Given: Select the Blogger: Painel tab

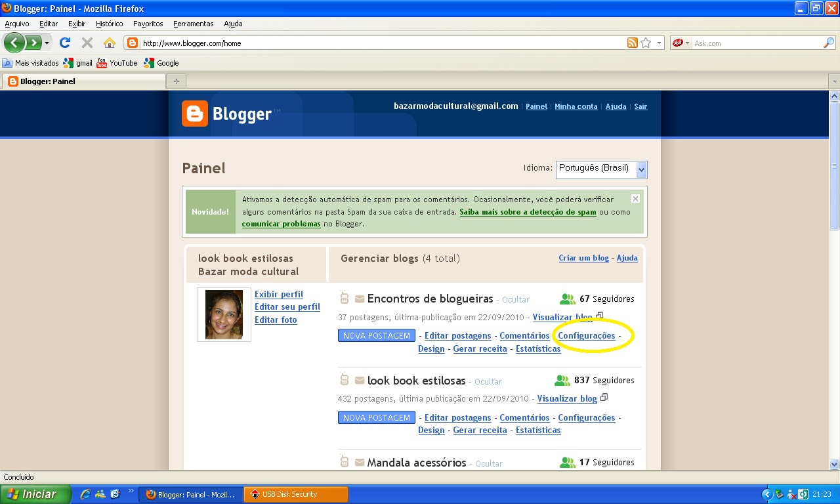Looking at the screenshot, I should tap(84, 81).
